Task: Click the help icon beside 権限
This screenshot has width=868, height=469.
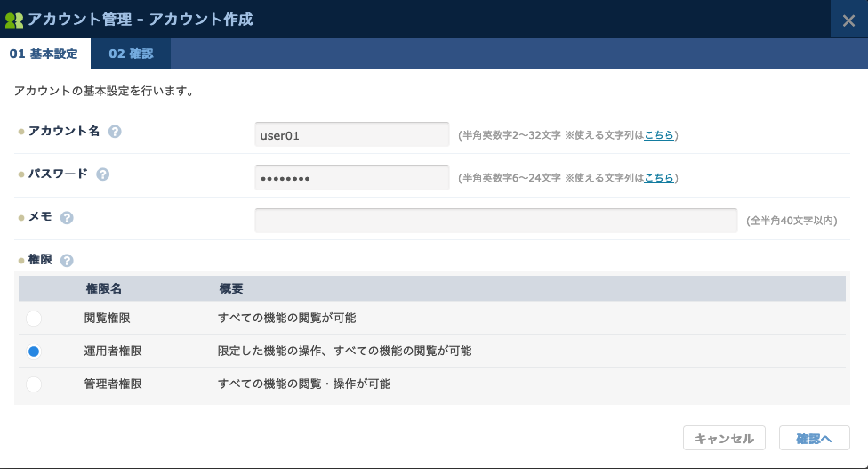Action: tap(67, 261)
